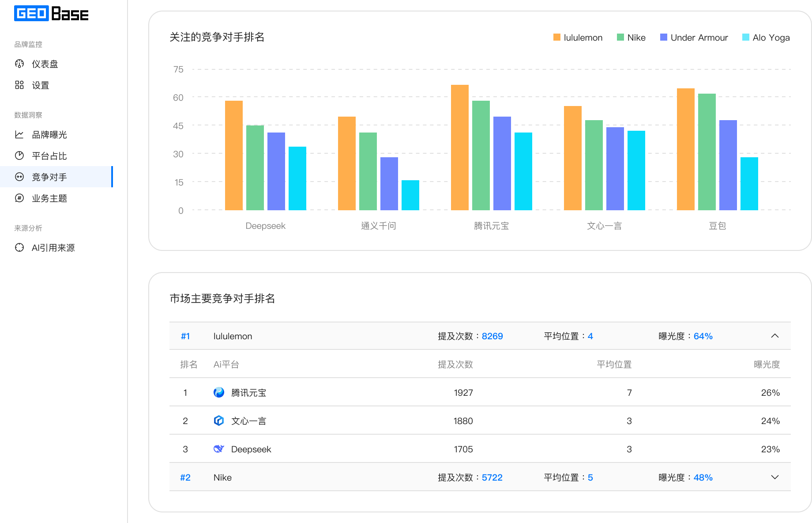Click the dashboard gauge icon
812x523 pixels.
tap(19, 64)
